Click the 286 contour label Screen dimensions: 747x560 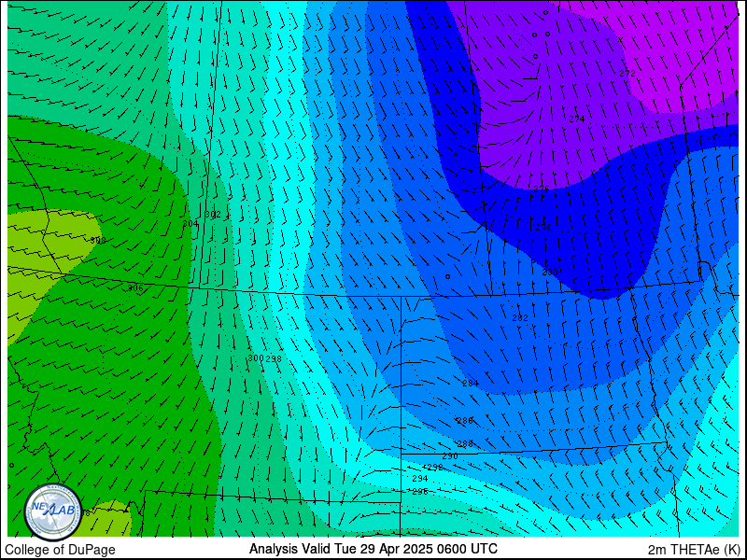[x=465, y=421]
